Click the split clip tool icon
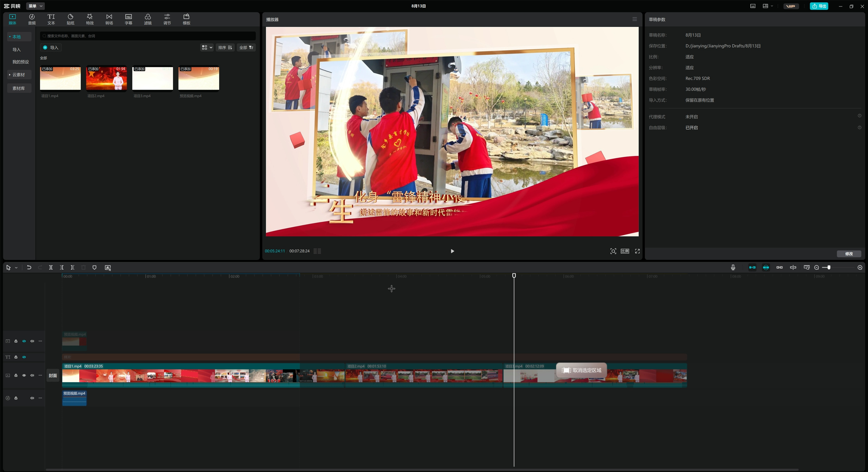 (50, 268)
